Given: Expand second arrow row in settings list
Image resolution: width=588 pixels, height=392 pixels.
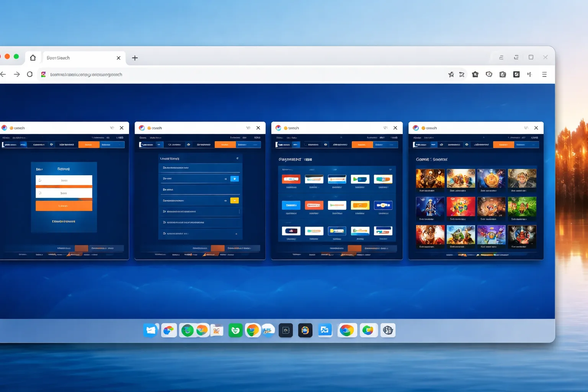Looking at the screenshot, I should click(x=200, y=222).
